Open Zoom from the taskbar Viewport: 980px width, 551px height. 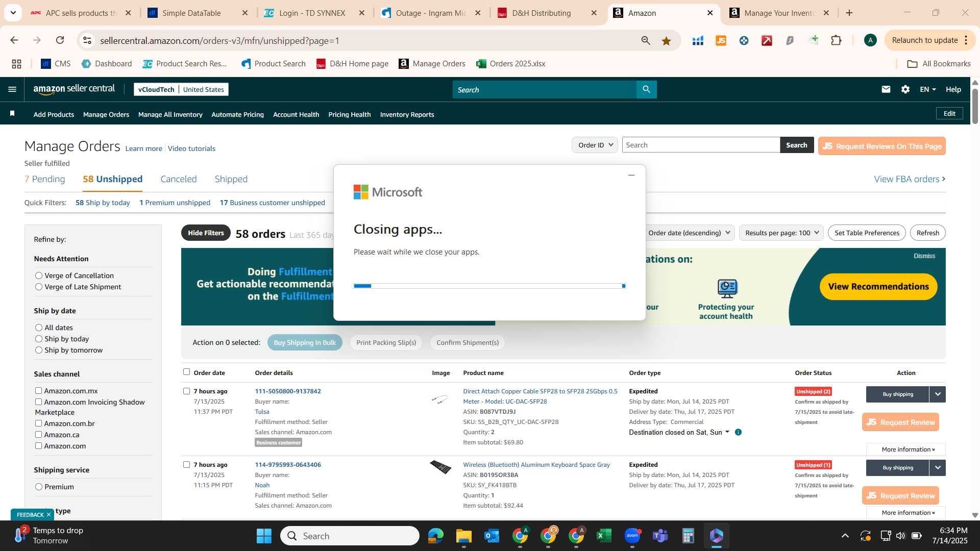click(x=632, y=536)
